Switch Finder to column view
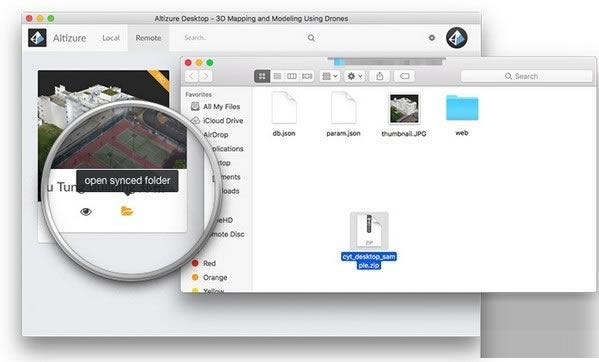599x362 pixels. (292, 76)
